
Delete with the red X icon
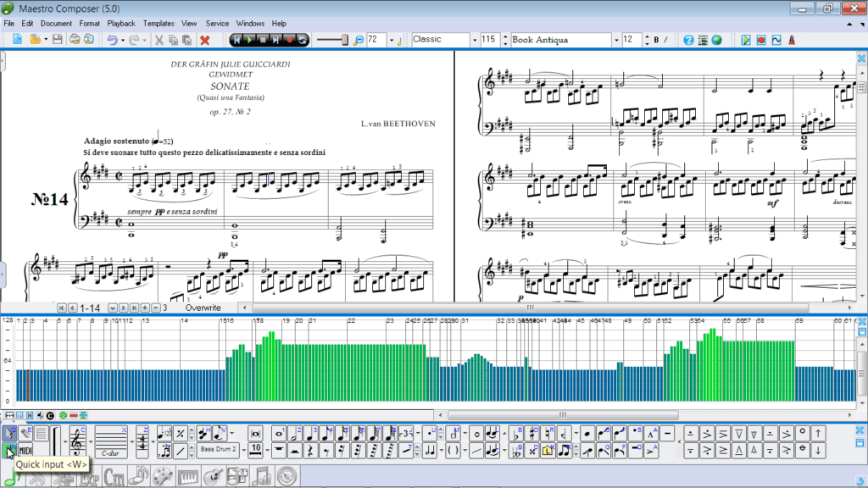point(205,40)
